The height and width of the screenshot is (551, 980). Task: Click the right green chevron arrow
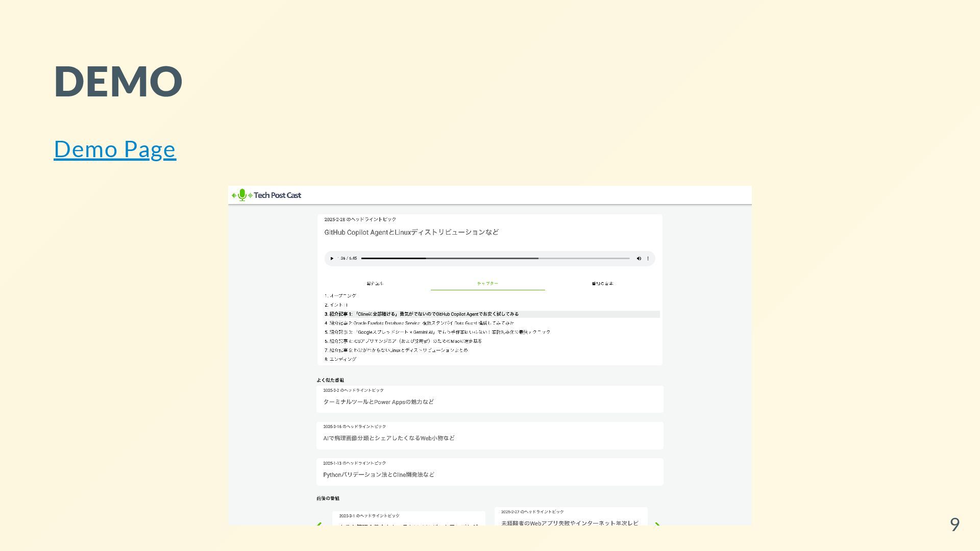657,524
